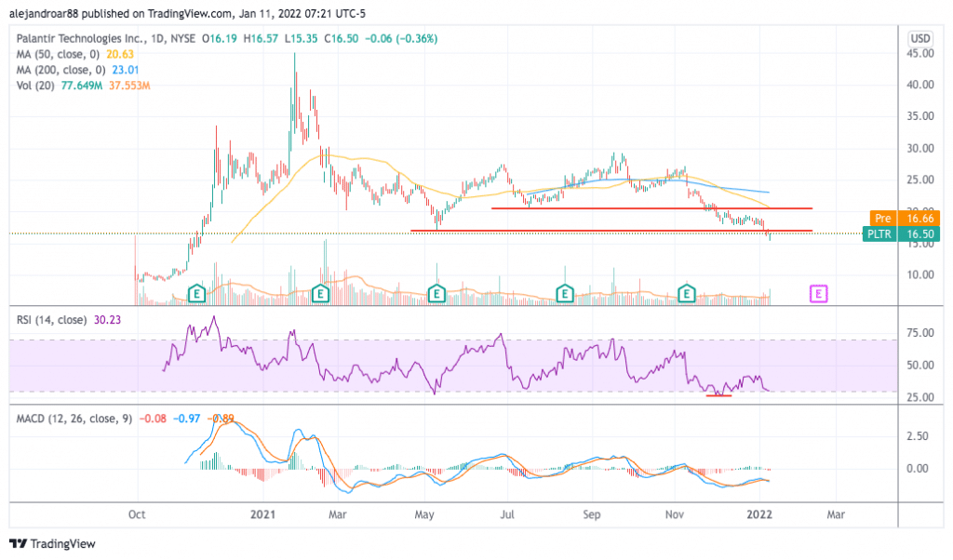Click the volume value 77.649M

[82, 86]
